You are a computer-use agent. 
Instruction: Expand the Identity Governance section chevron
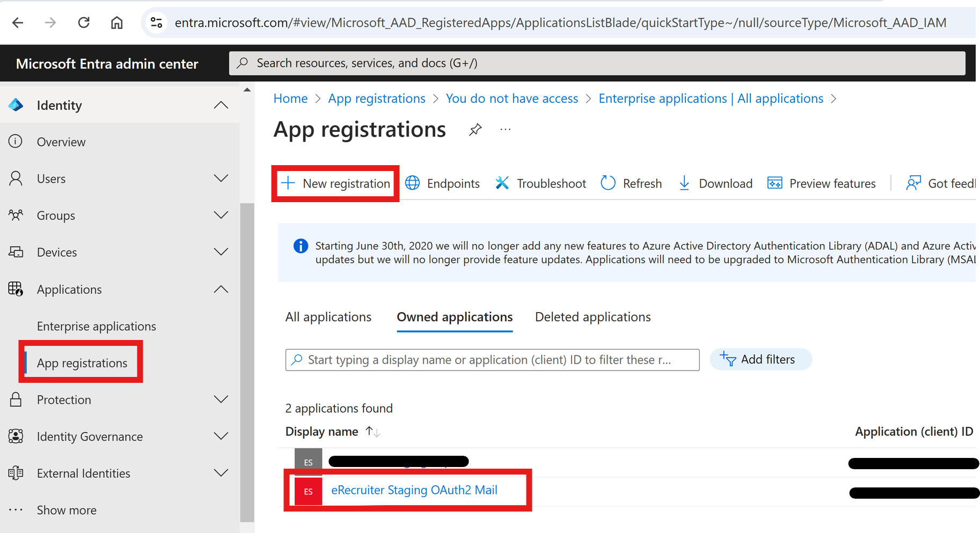click(x=221, y=436)
